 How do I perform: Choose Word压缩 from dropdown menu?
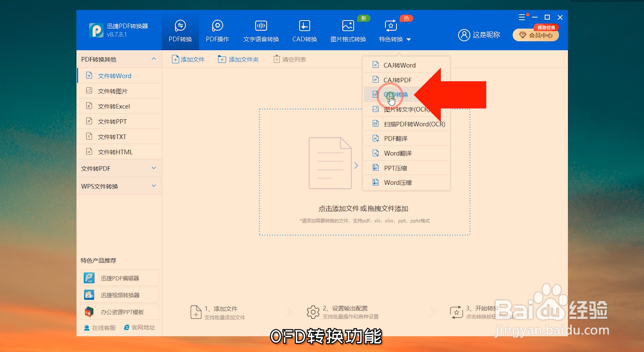(406, 182)
